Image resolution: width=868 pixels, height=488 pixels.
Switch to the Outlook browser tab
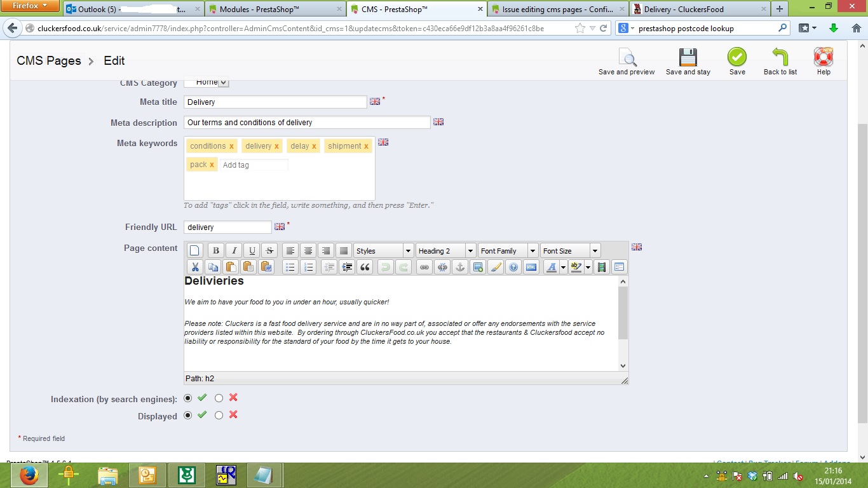click(133, 9)
